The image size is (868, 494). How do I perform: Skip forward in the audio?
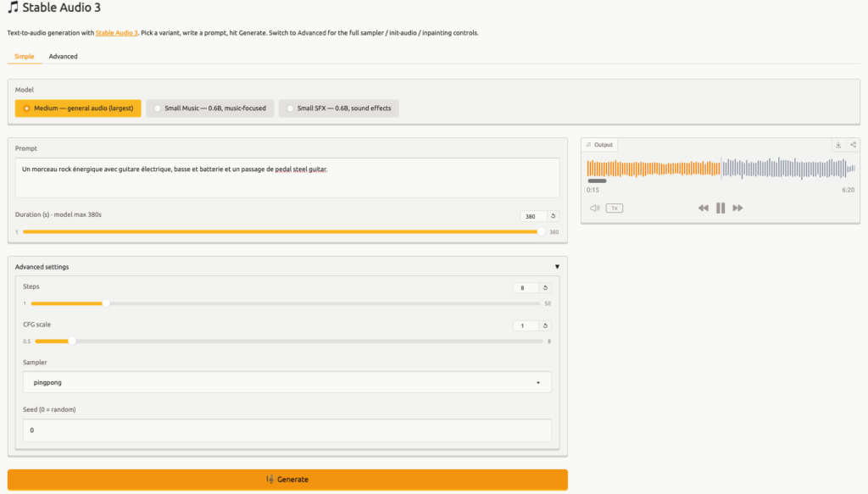(737, 208)
